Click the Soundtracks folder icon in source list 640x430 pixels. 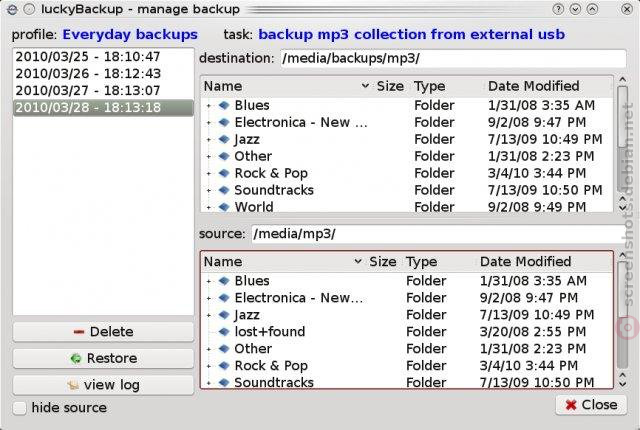[x=224, y=382]
